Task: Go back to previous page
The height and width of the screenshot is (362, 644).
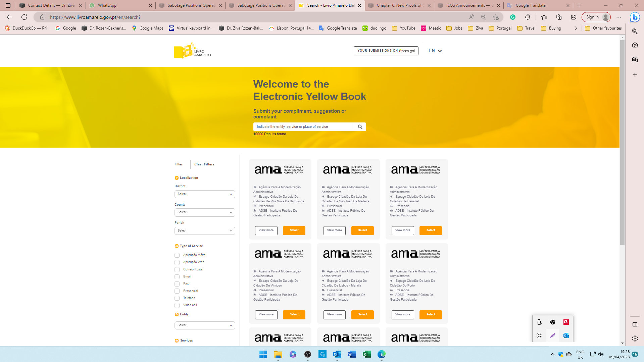Action: (x=9, y=17)
